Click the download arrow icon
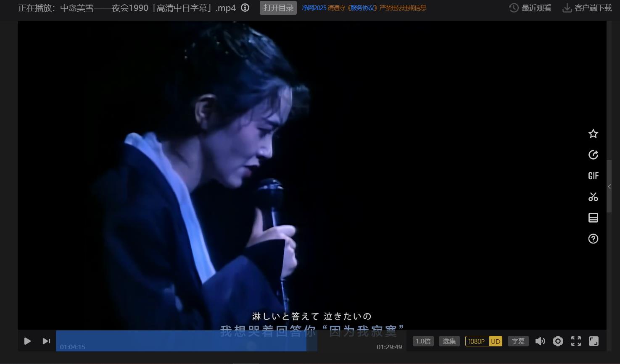This screenshot has height=364, width=620. point(567,8)
